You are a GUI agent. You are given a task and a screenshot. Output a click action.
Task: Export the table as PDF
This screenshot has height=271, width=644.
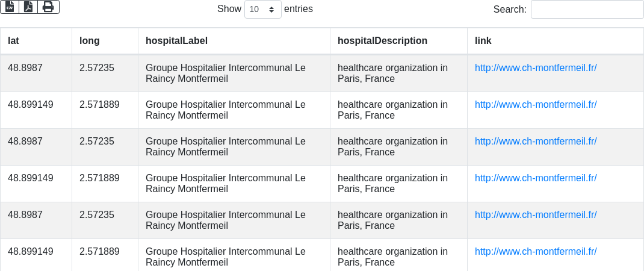tap(28, 7)
